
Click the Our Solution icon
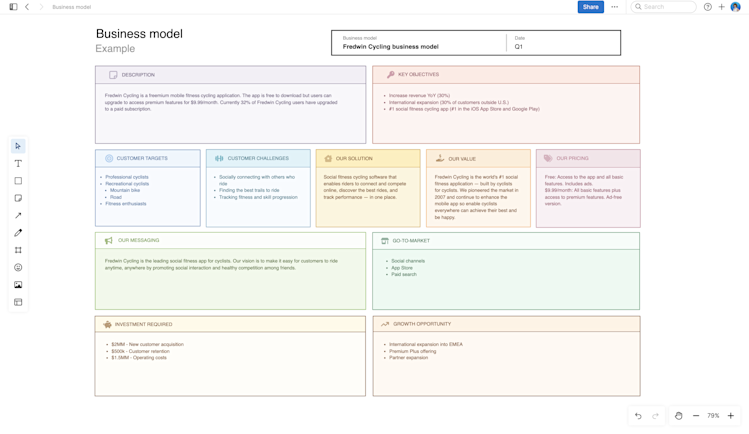pos(328,159)
